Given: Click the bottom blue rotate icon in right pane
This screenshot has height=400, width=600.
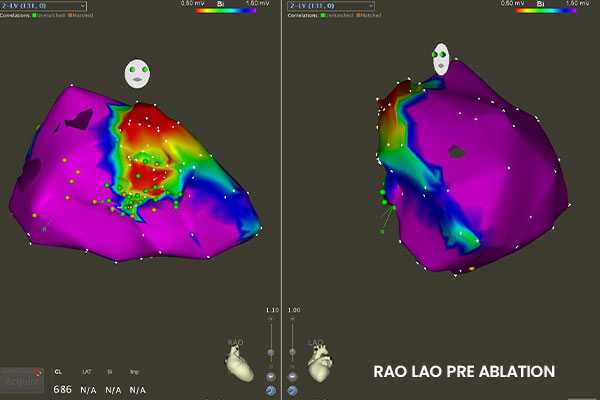Looking at the screenshot, I should [294, 390].
